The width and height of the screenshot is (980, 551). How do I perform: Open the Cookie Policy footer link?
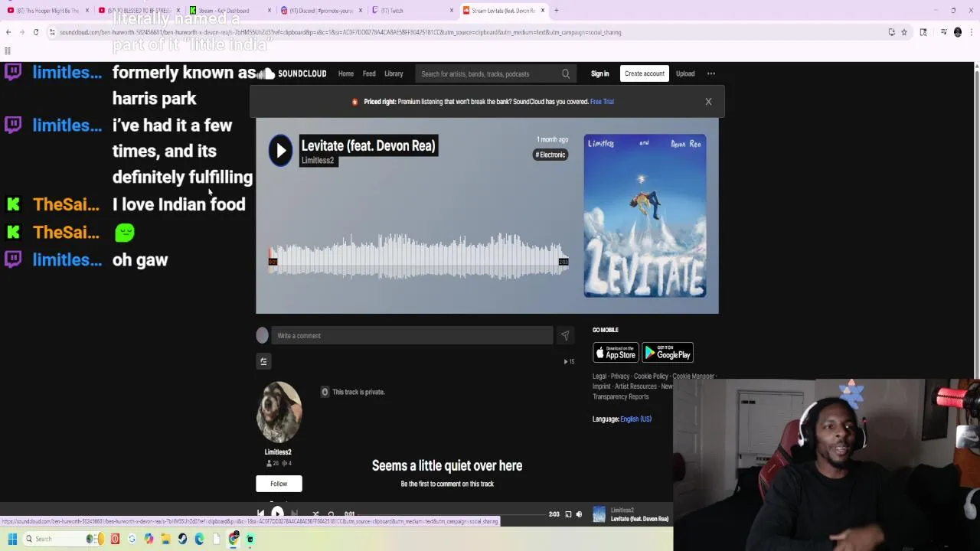click(651, 377)
